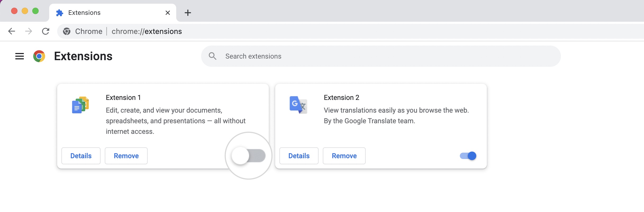Click the red close window button

14,11
